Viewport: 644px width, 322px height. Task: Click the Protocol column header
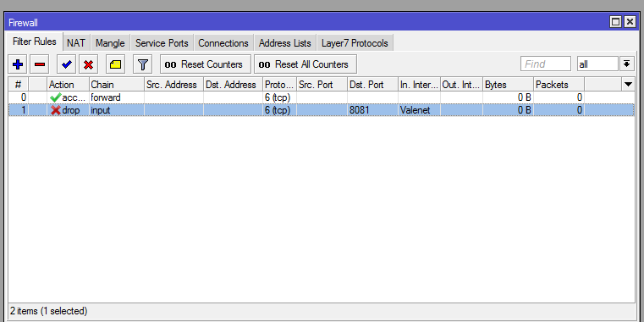coord(280,85)
